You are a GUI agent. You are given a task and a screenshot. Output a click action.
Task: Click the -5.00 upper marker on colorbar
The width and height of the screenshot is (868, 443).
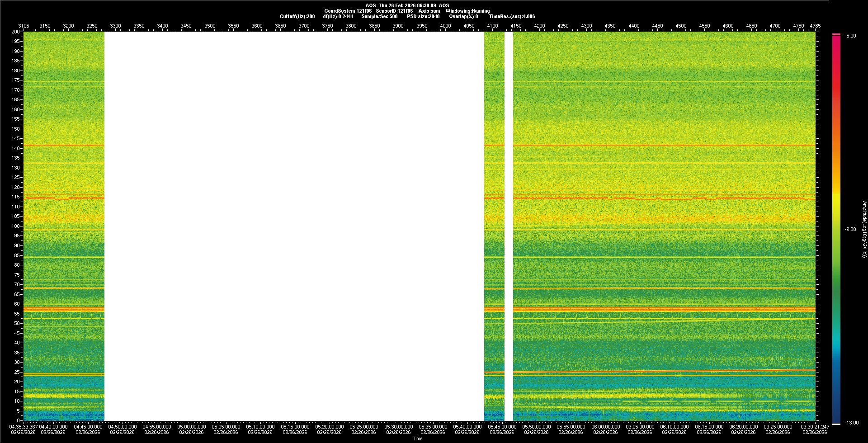[x=850, y=36]
